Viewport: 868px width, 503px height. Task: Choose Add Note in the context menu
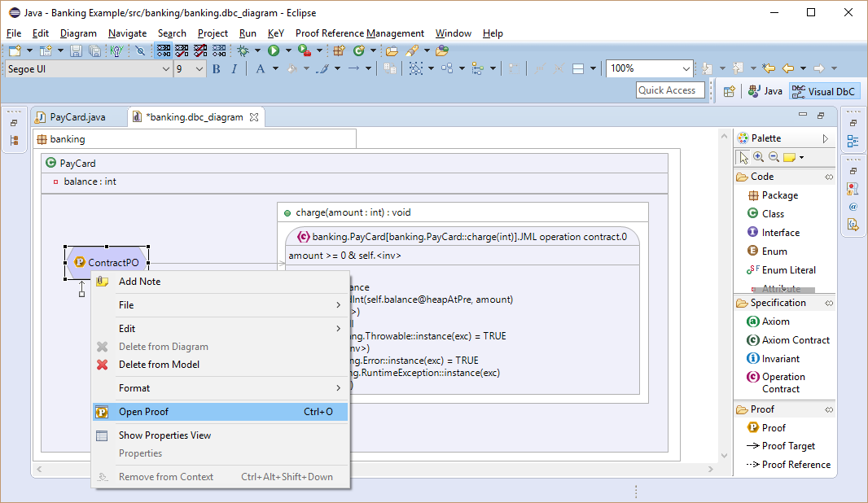221,281
